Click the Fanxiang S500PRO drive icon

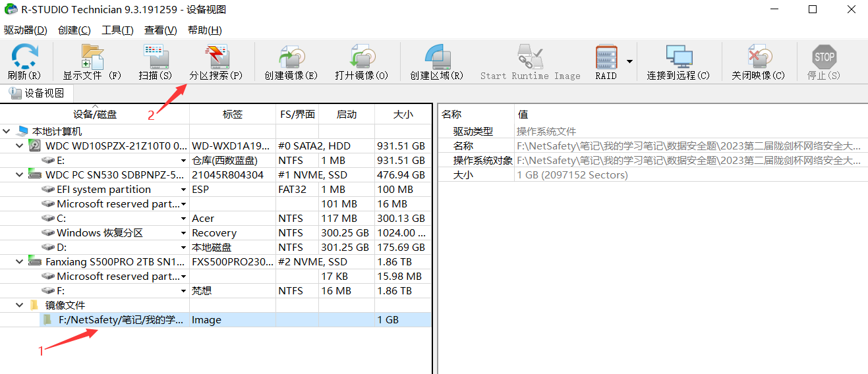[x=35, y=262]
